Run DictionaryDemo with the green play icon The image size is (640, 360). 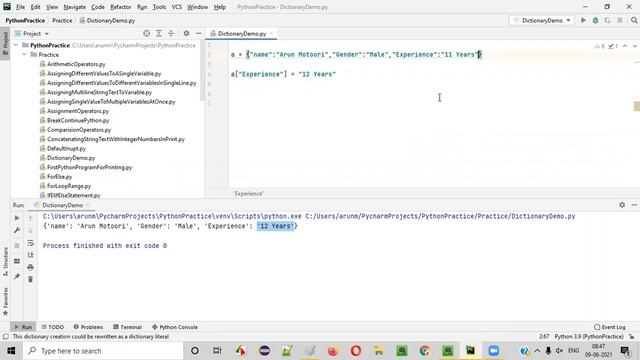coord(583,20)
